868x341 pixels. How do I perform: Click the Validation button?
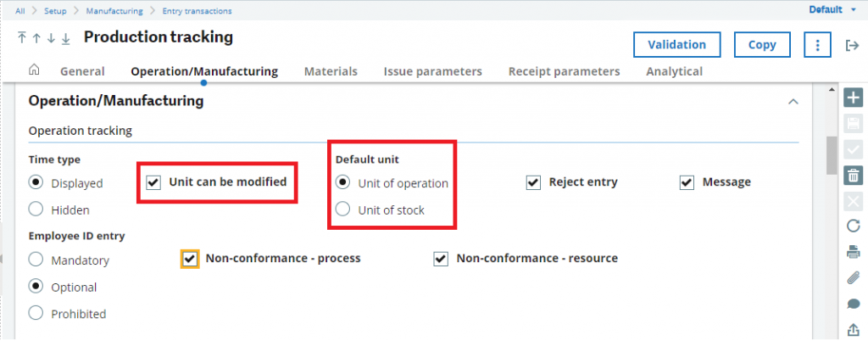pos(677,45)
